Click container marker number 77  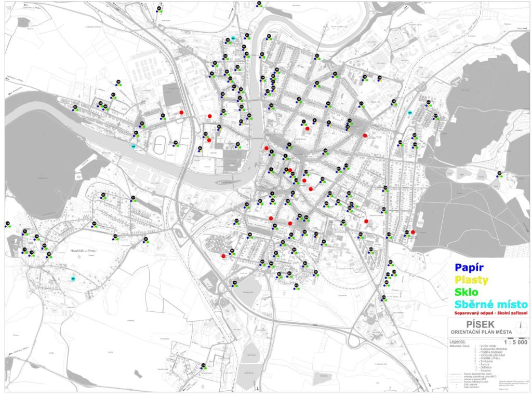click(134, 197)
